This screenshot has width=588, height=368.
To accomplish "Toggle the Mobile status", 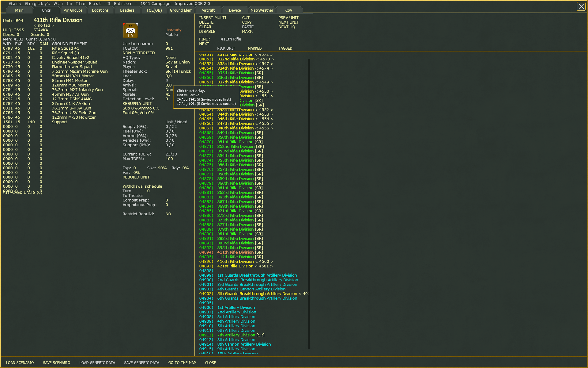I will click(x=171, y=35).
